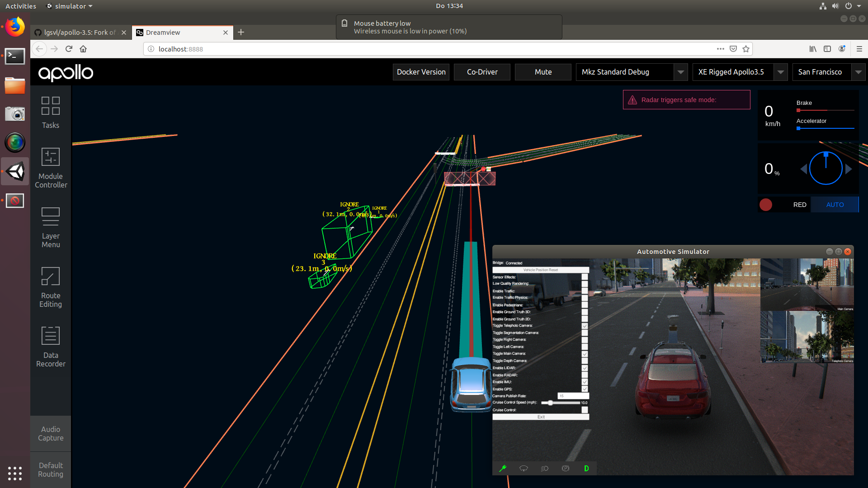This screenshot has height=488, width=868.
Task: Click the Docker Version button
Action: tap(421, 72)
